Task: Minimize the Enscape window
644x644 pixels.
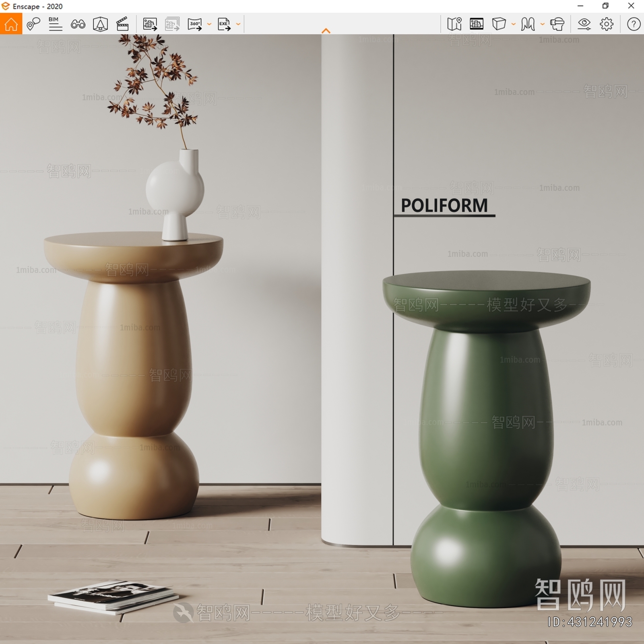Action: point(580,6)
